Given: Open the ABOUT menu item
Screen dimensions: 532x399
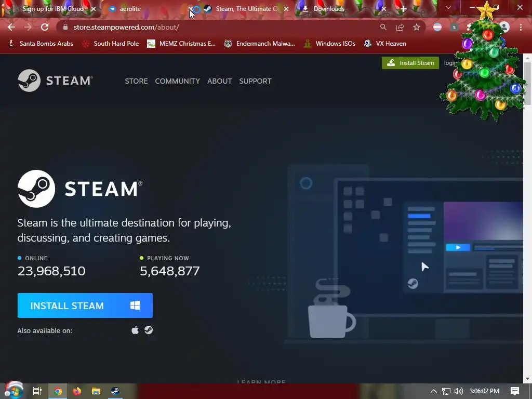Looking at the screenshot, I should (x=220, y=81).
